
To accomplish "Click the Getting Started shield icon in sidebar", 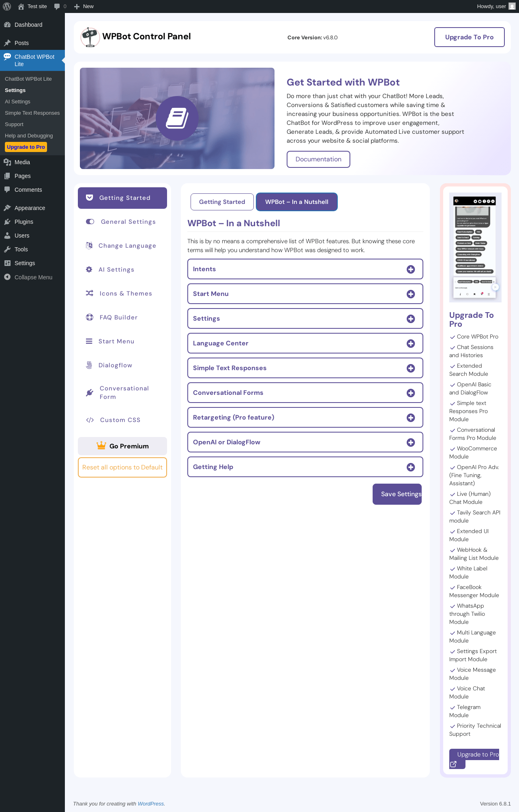I will [x=90, y=198].
